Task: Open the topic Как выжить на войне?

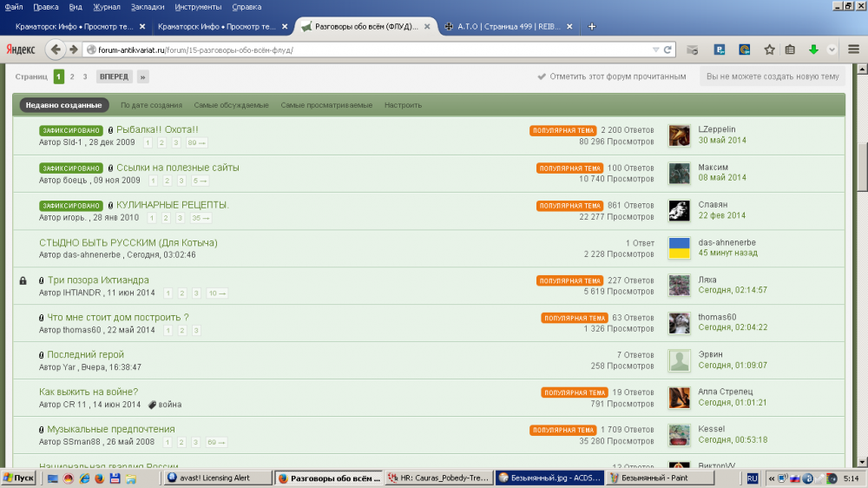Action: click(89, 392)
